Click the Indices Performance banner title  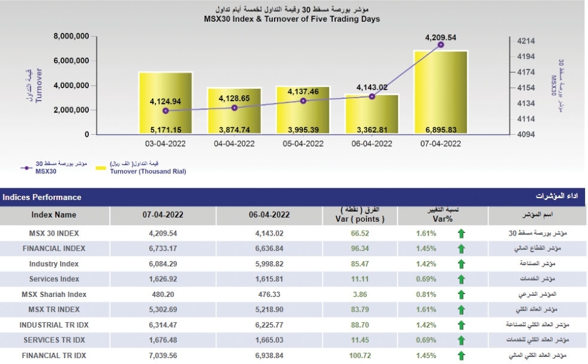[x=42, y=197]
